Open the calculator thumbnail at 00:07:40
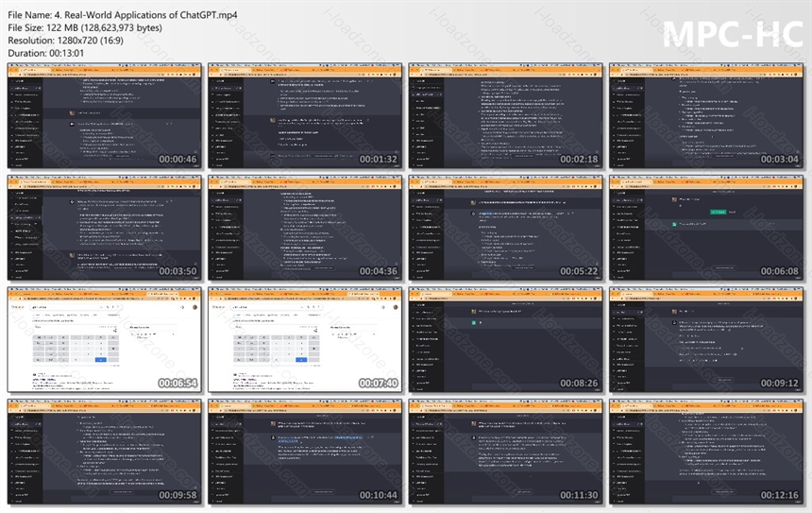The height and width of the screenshot is (513, 812). pyautogui.click(x=305, y=340)
